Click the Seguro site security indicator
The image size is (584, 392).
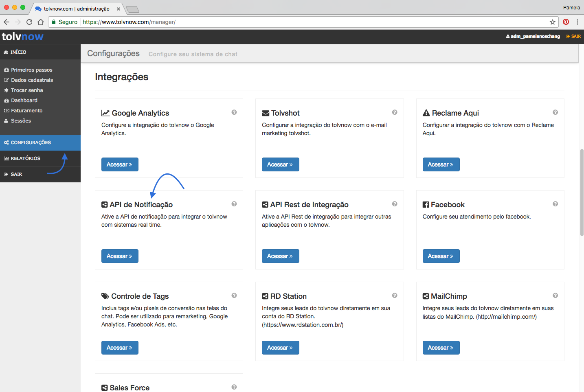[64, 22]
